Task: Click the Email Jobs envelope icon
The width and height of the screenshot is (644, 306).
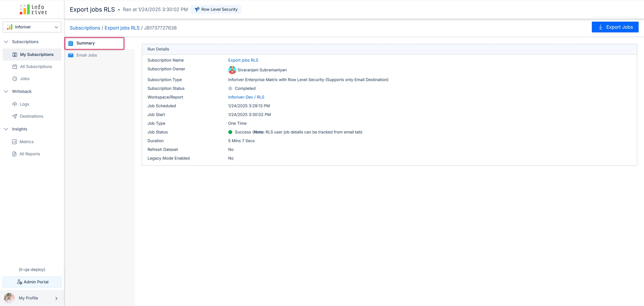Action: pos(71,55)
